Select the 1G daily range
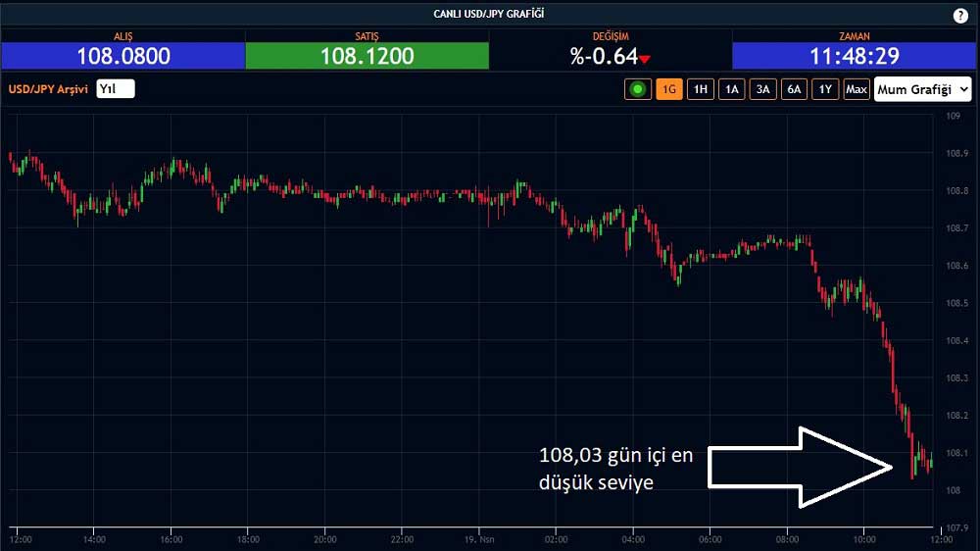The height and width of the screenshot is (551, 980). [668, 89]
